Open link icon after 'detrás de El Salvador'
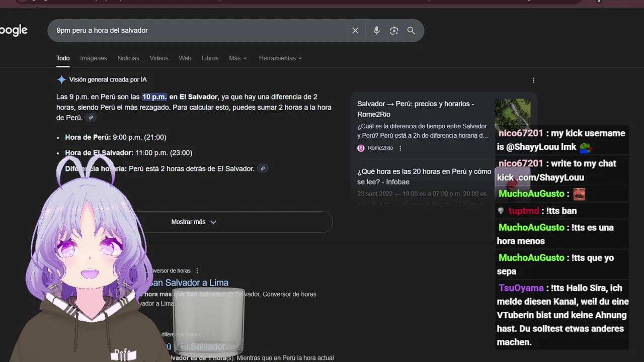This screenshot has height=362, width=644. (x=263, y=168)
